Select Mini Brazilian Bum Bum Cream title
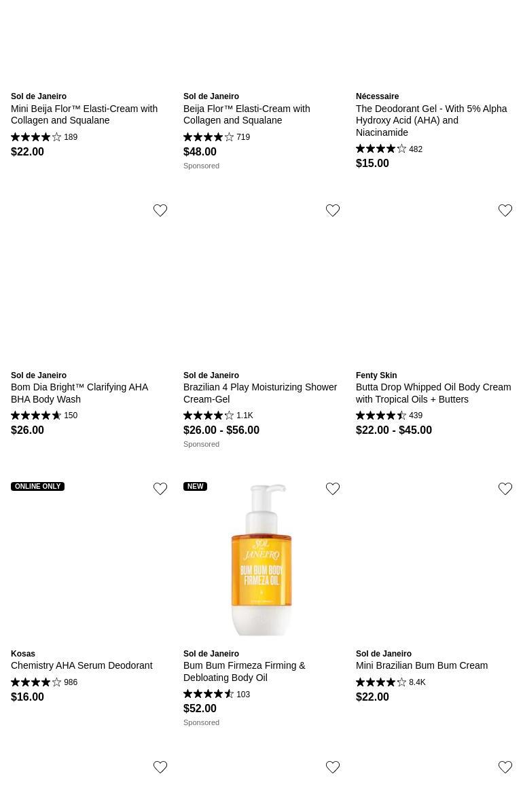523x812 pixels. click(422, 665)
